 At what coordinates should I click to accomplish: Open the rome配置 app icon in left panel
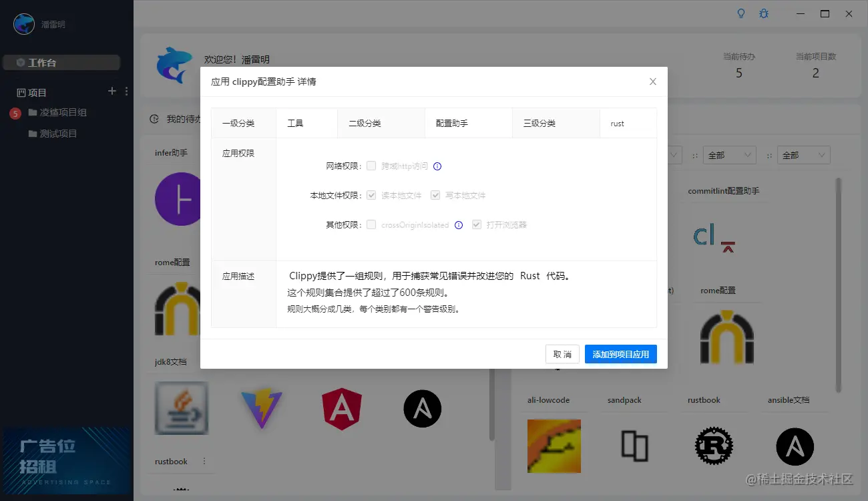click(x=178, y=309)
